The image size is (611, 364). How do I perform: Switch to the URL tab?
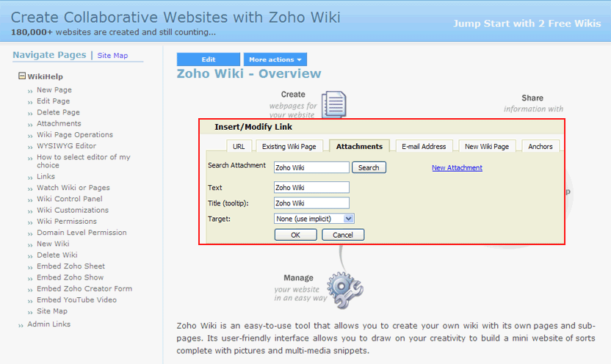tap(239, 146)
